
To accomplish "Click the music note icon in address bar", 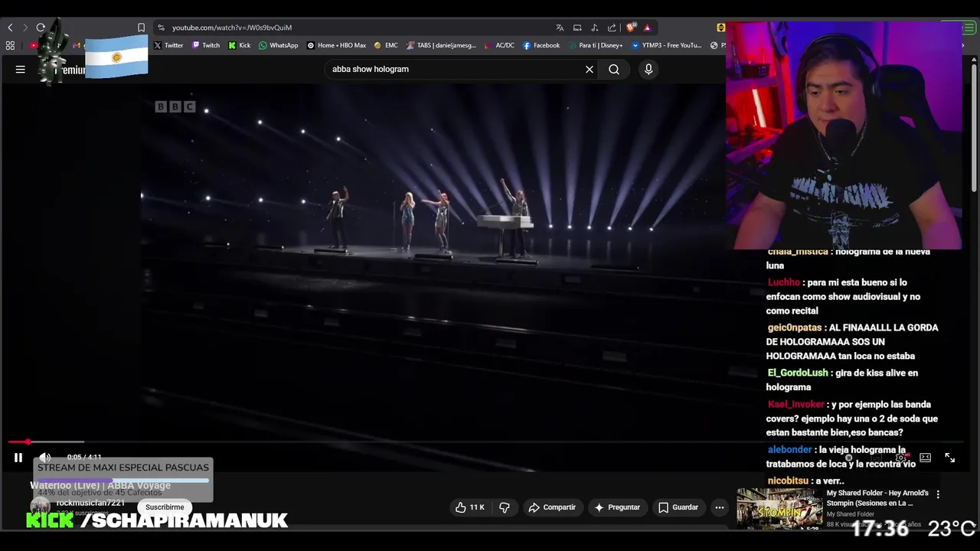I will 595,28.
